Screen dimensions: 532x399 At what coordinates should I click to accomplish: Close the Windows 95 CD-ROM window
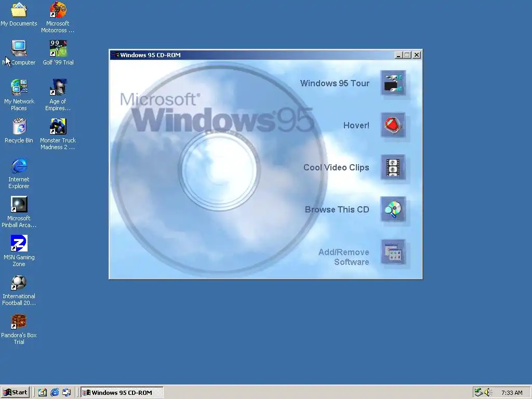pos(417,55)
